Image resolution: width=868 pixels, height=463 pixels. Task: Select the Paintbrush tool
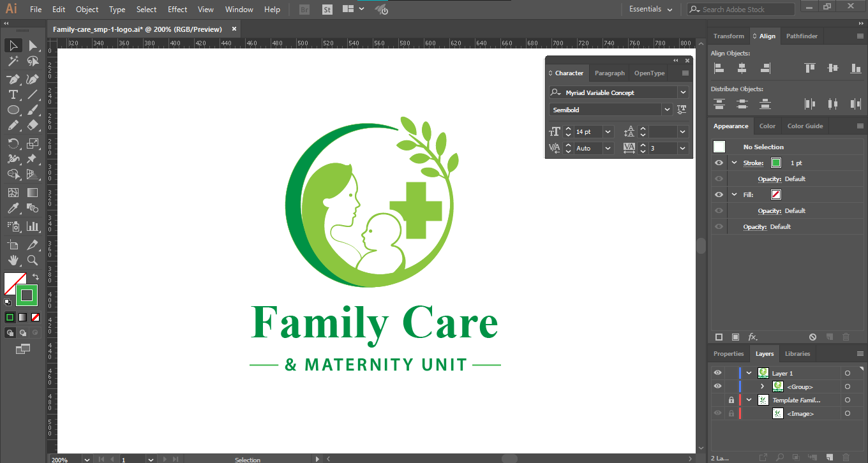[x=33, y=110]
